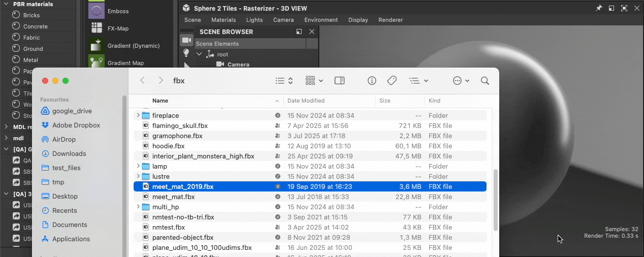
Task: Open AirDrop in the Finder sidebar
Action: tap(63, 139)
